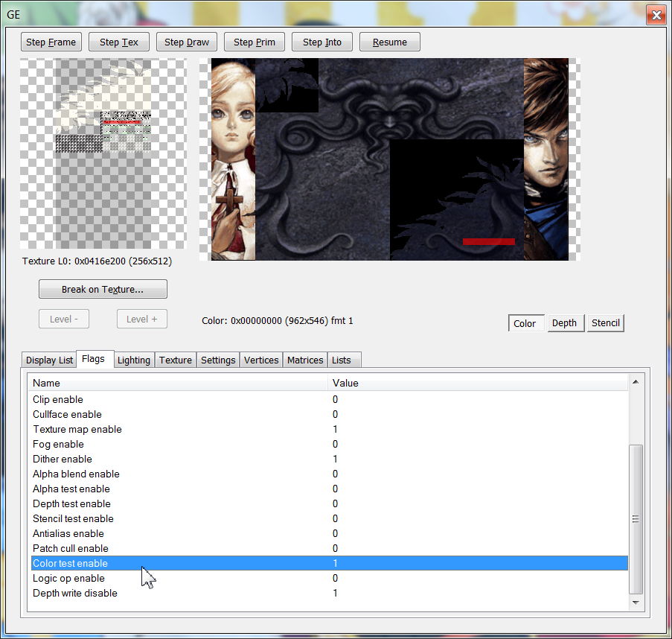This screenshot has width=672, height=639.
Task: Open the Texture tab
Action: (x=176, y=360)
